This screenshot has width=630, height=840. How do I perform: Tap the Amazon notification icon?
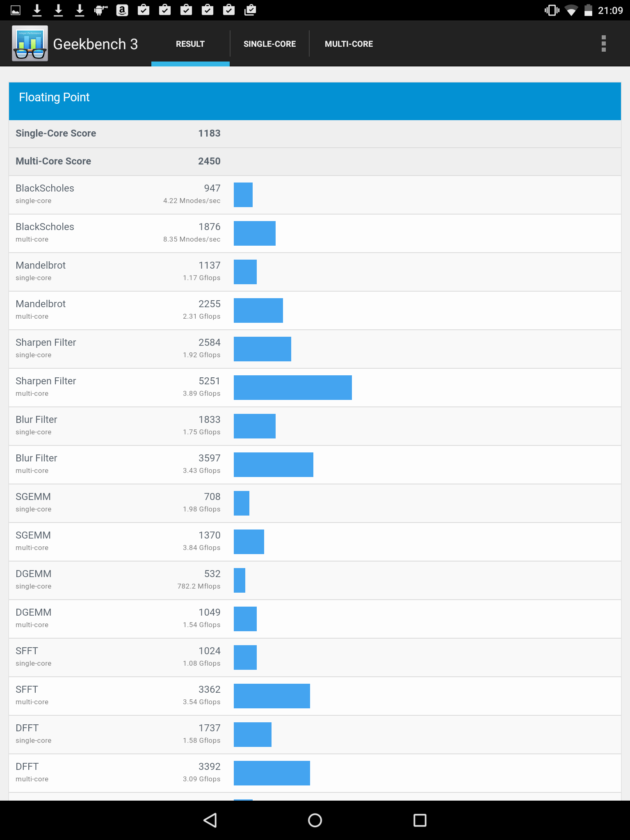tap(122, 10)
